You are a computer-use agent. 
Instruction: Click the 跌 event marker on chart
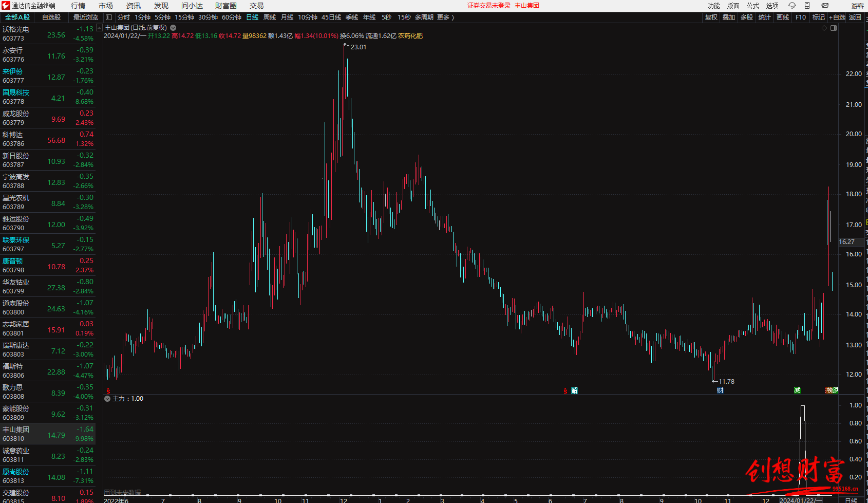[835, 390]
